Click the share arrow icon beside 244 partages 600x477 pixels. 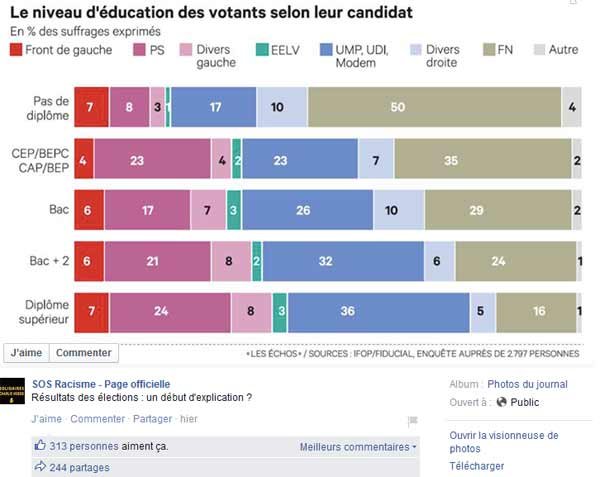pyautogui.click(x=40, y=467)
